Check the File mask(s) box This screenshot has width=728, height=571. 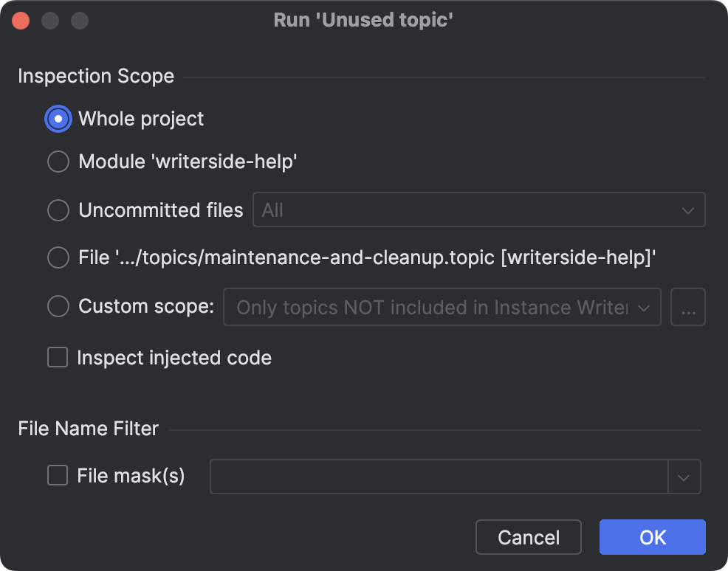[x=57, y=476]
